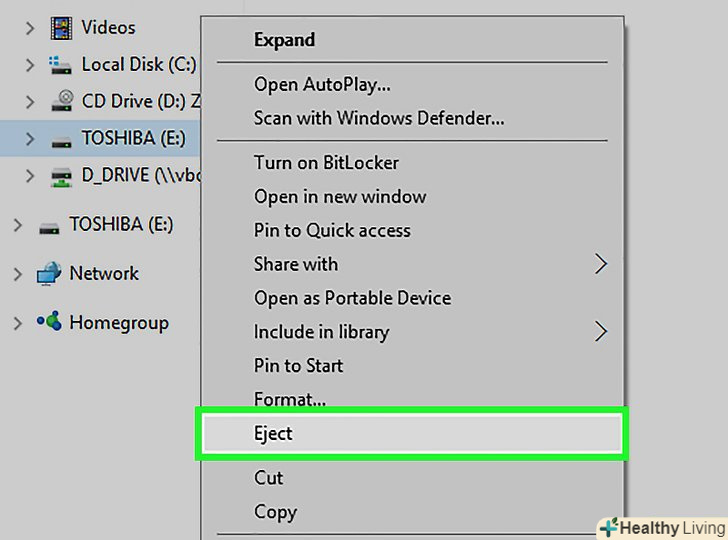Expand the Local Disk (C:) node
The image size is (728, 540).
tap(30, 65)
